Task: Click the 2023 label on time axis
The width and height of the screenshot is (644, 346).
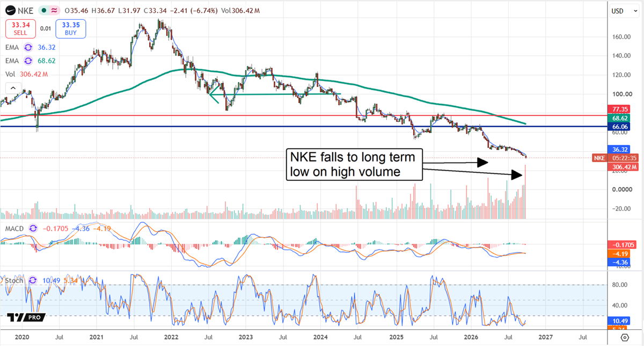Action: [245, 337]
